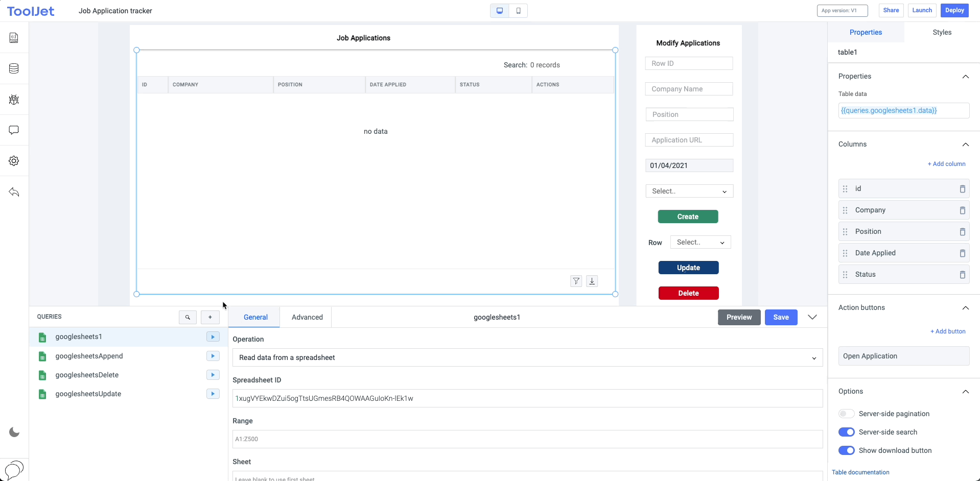The height and width of the screenshot is (481, 980).
Task: Open the query search magnifier icon
Action: (188, 317)
